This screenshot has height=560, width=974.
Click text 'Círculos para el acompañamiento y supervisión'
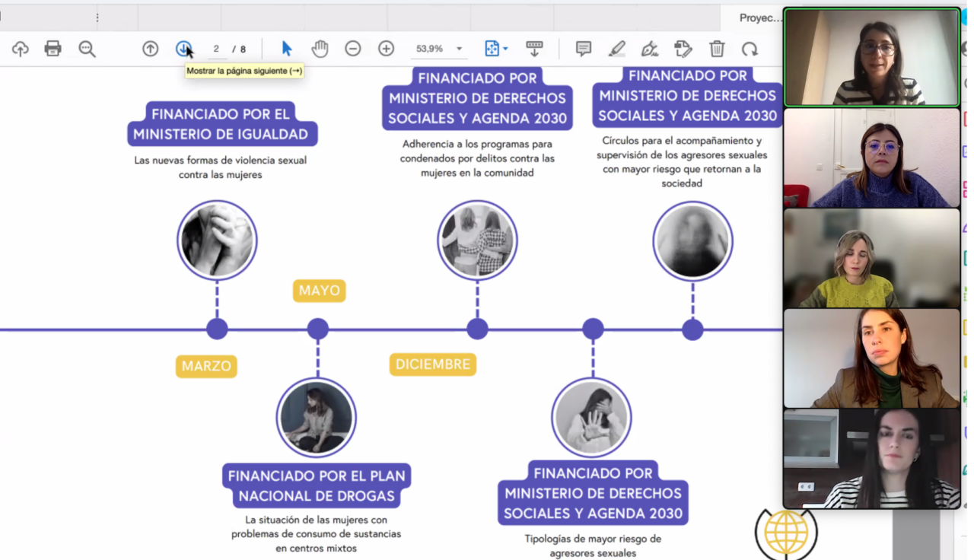pos(681,148)
